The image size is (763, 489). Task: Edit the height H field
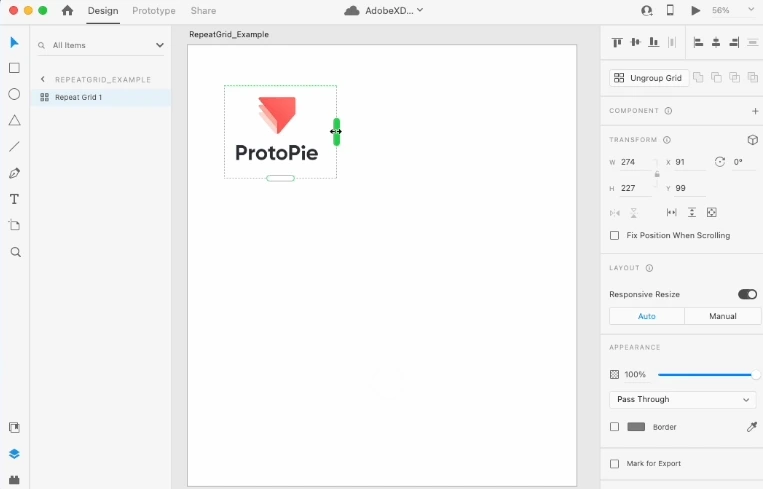click(636, 188)
